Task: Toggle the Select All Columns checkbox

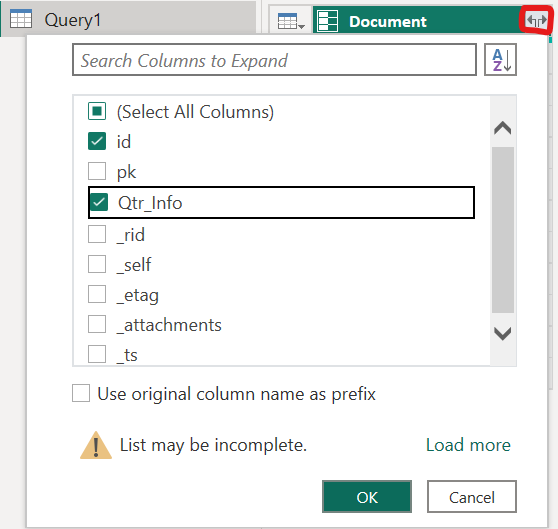Action: click(x=97, y=111)
